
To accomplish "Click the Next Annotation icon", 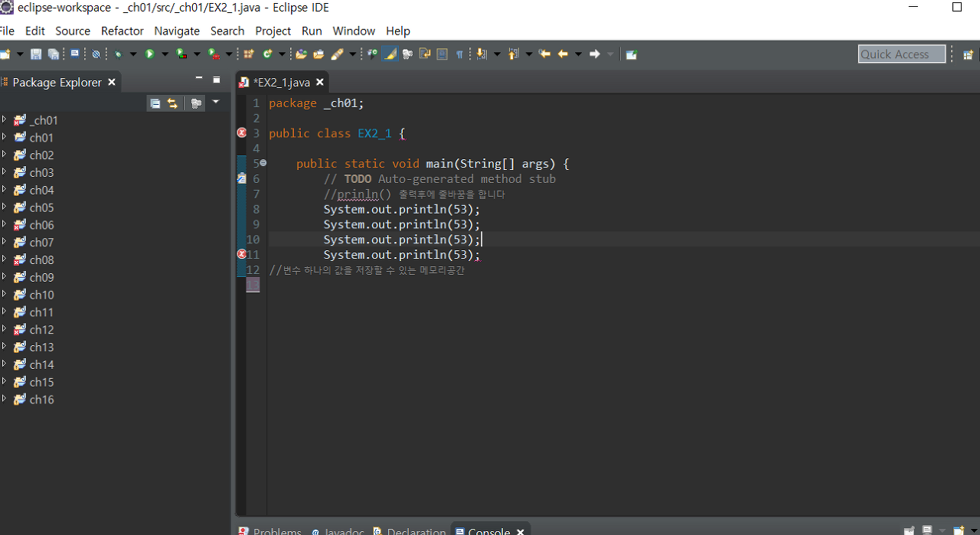I will [481, 54].
